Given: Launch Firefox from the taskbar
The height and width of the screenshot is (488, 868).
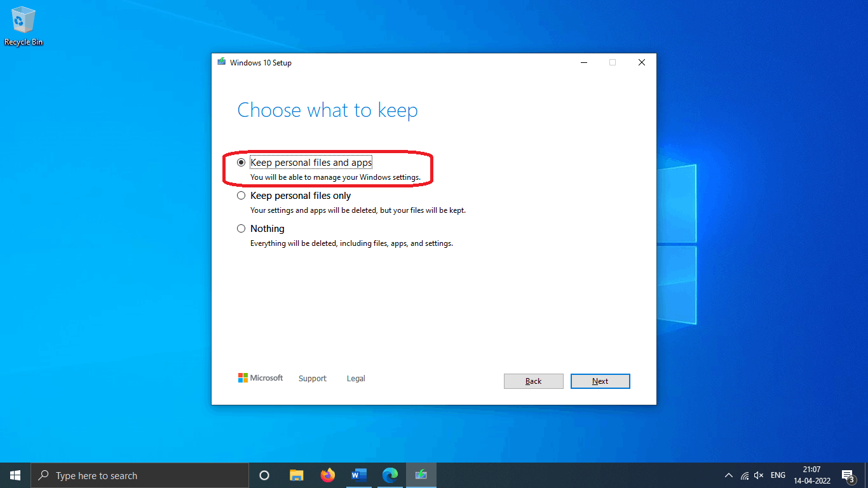Looking at the screenshot, I should (x=328, y=475).
